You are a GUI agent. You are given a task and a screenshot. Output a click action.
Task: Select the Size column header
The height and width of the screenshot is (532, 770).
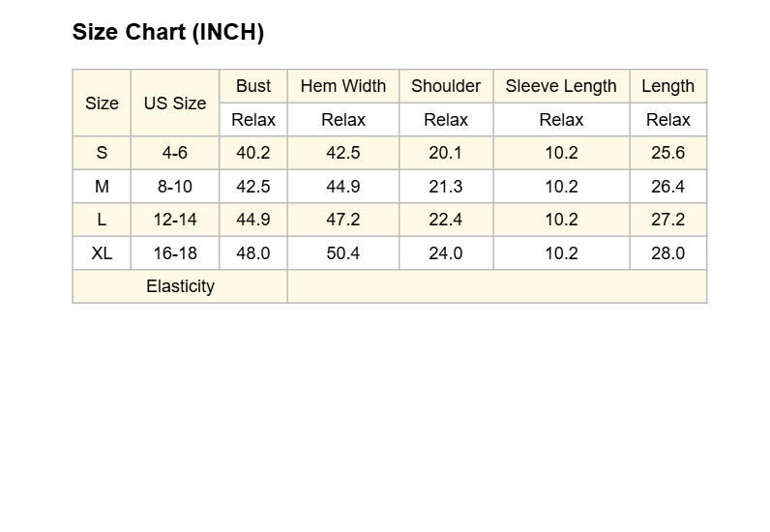[102, 103]
